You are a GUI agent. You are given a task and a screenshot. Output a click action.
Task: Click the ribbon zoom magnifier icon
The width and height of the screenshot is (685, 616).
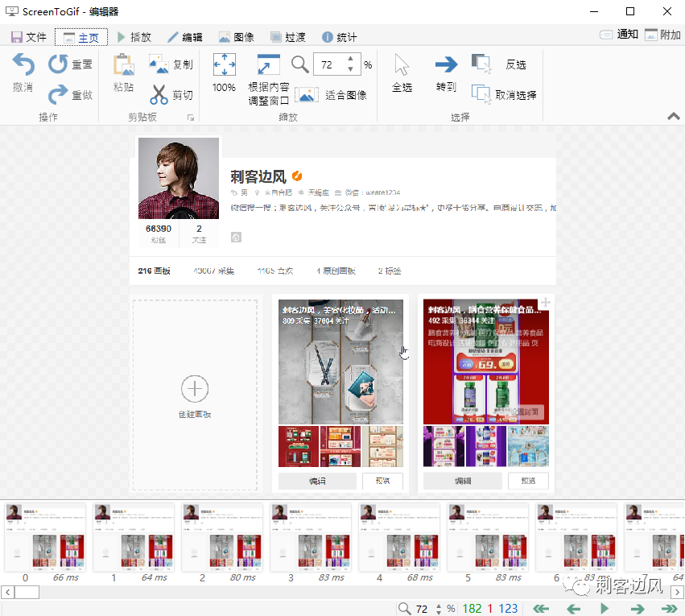300,64
